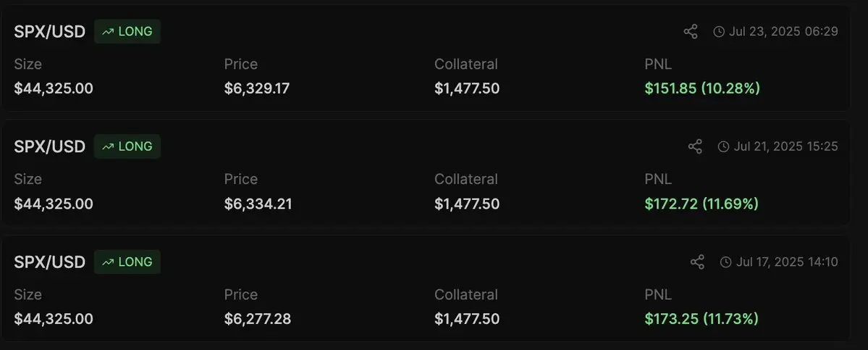The width and height of the screenshot is (868, 350).
Task: Click clock icon beside Jul 23, 2025 06:29
Action: pyautogui.click(x=719, y=32)
